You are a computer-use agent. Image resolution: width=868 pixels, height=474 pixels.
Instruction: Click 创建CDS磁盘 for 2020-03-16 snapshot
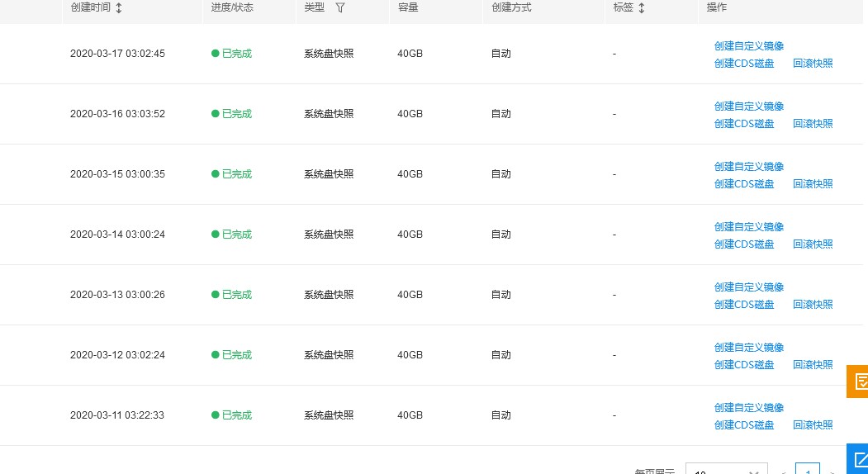click(x=744, y=124)
